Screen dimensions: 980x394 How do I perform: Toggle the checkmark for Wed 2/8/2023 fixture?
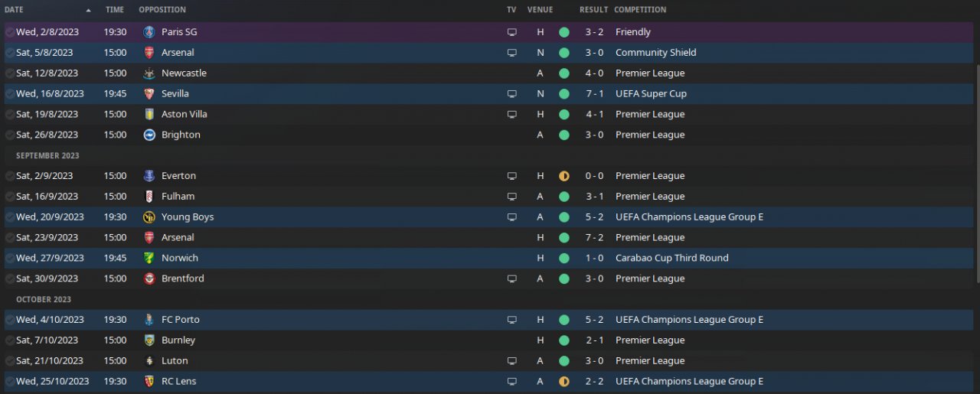click(x=9, y=32)
